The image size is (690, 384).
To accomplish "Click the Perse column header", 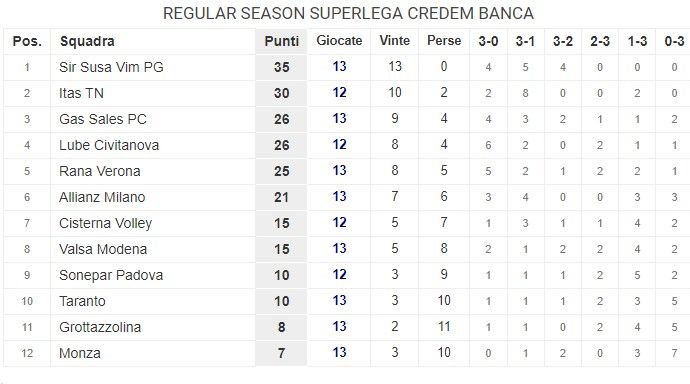I will (444, 40).
